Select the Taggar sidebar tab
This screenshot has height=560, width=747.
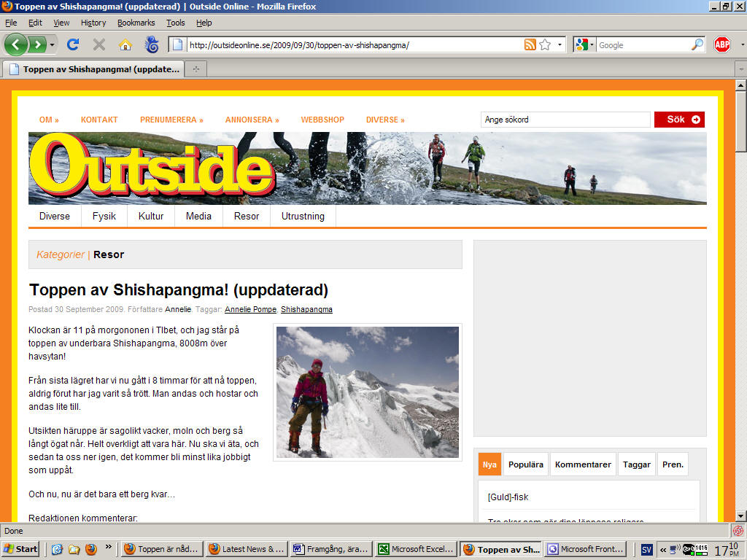pos(636,464)
